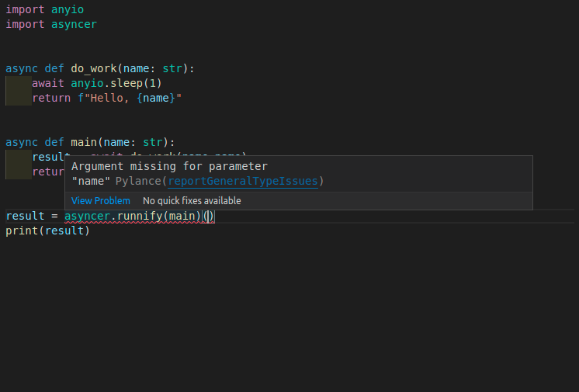Place cursor on 'import anyio' line
This screenshot has width=579, height=392.
45,9
